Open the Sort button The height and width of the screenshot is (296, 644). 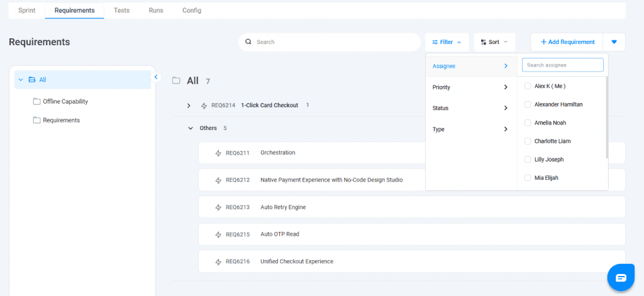tap(494, 42)
